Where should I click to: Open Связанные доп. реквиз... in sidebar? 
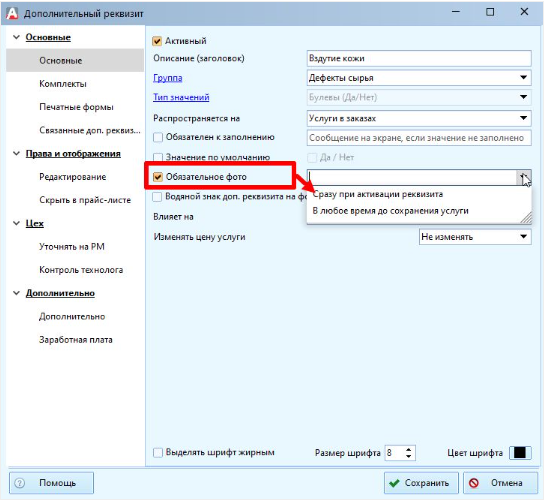[x=90, y=130]
